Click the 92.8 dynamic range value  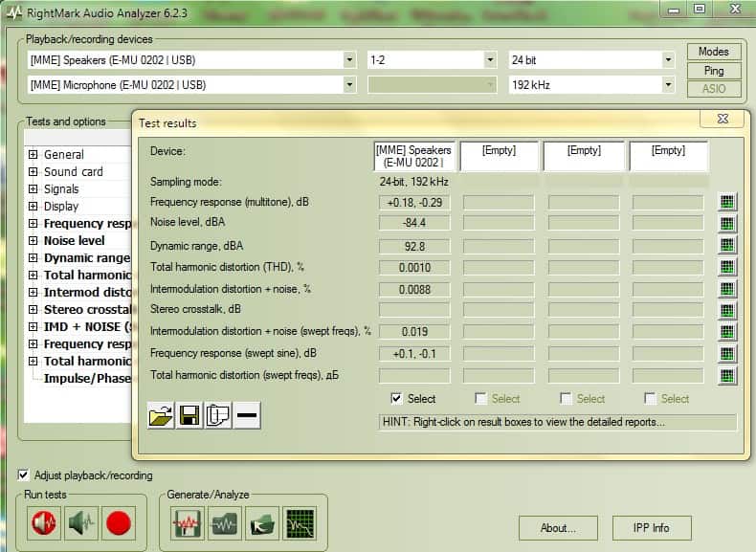414,247
